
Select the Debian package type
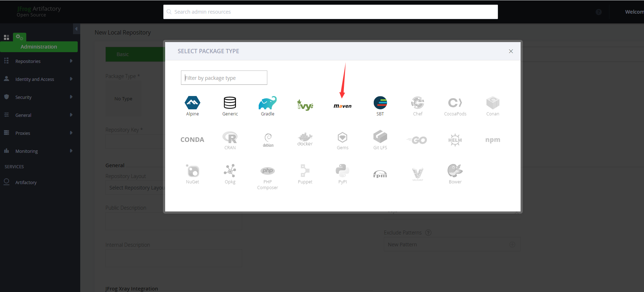click(x=268, y=140)
